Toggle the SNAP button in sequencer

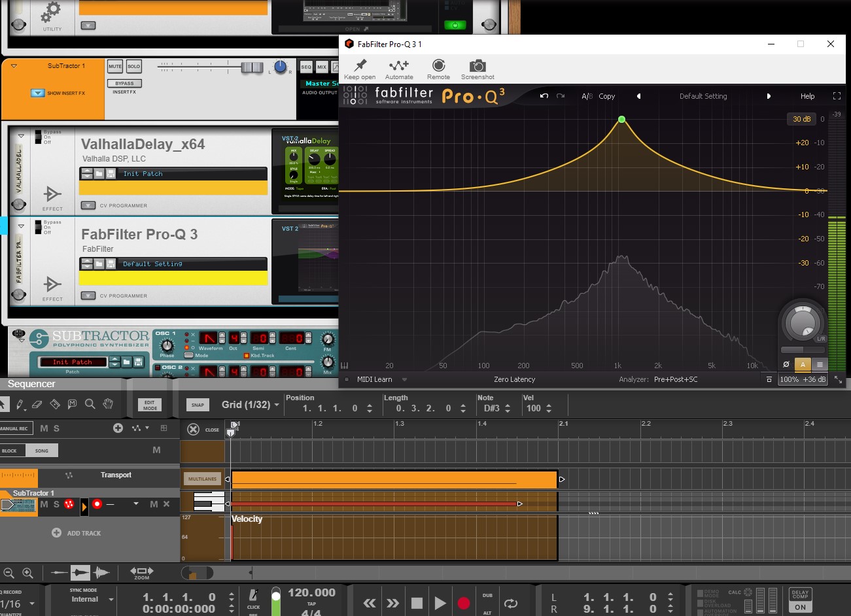coord(198,405)
